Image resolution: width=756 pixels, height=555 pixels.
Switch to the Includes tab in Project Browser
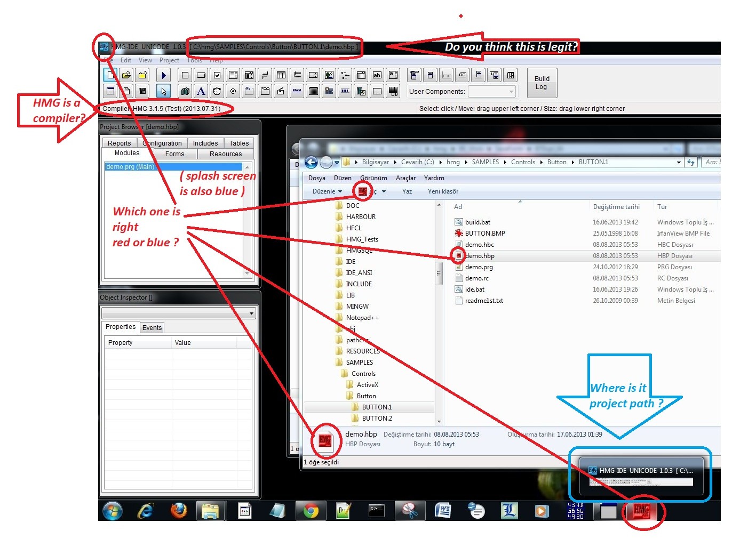(x=205, y=143)
